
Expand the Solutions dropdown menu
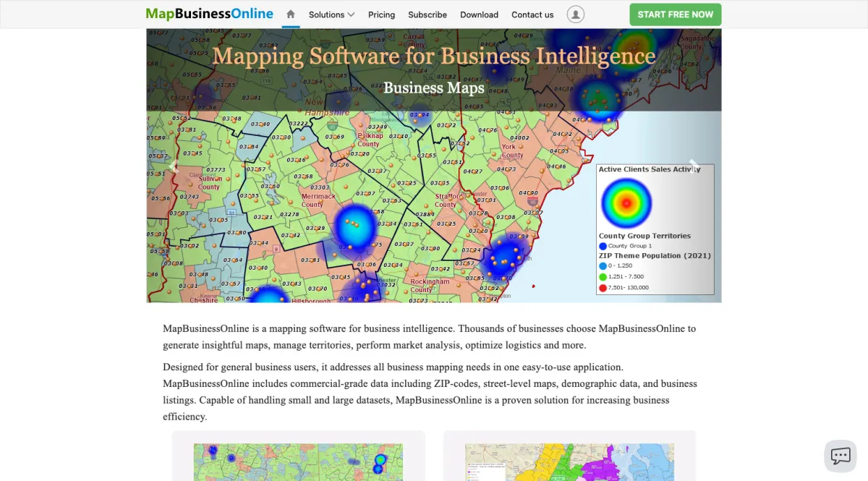pos(331,14)
